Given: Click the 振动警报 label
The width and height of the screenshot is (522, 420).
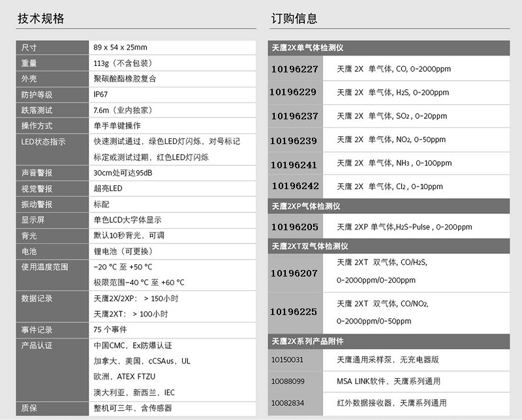Looking at the screenshot, I should click(x=37, y=205).
